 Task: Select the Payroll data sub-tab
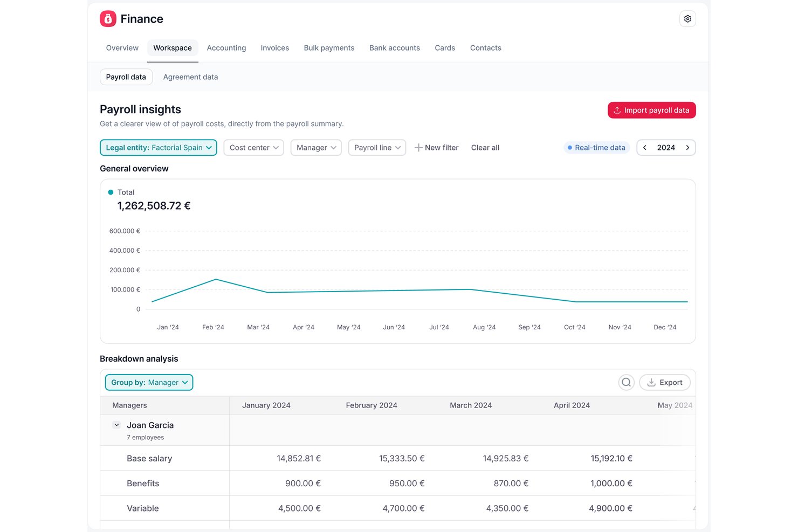(126, 77)
